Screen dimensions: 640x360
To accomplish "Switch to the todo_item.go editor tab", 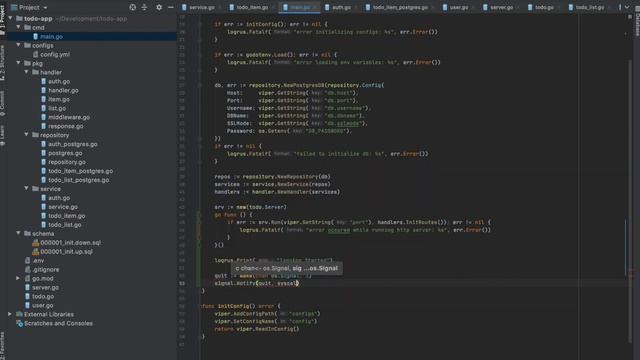I will click(x=252, y=7).
